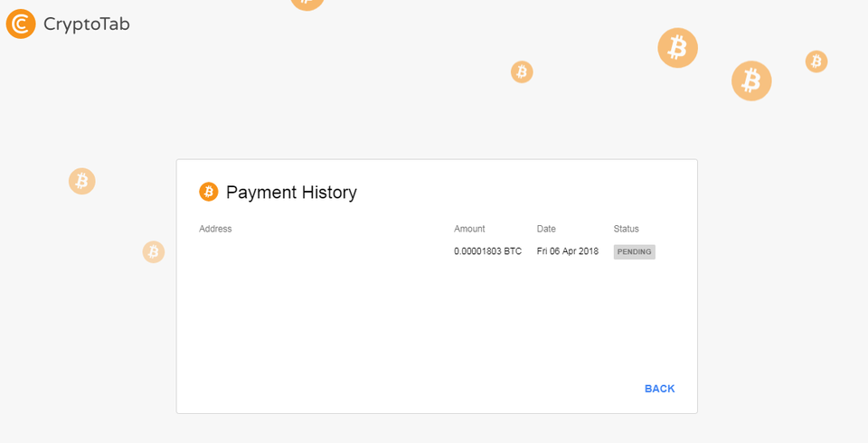Select the Status column header

[x=626, y=229]
